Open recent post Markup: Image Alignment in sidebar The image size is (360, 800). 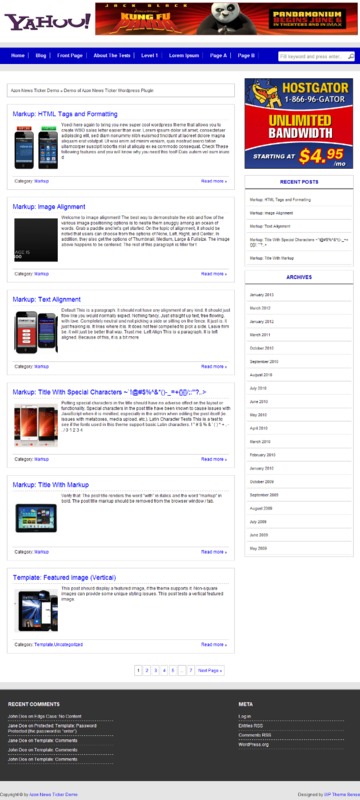coord(271,213)
